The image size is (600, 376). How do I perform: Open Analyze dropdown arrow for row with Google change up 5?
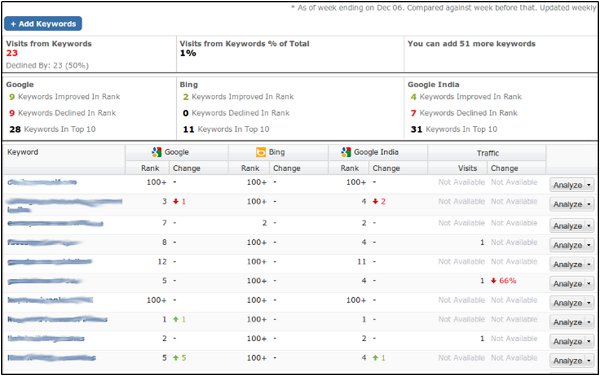click(589, 361)
